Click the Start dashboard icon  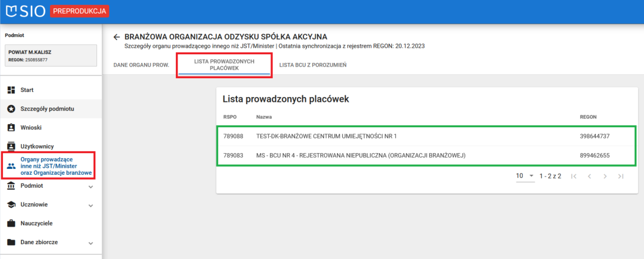point(11,90)
